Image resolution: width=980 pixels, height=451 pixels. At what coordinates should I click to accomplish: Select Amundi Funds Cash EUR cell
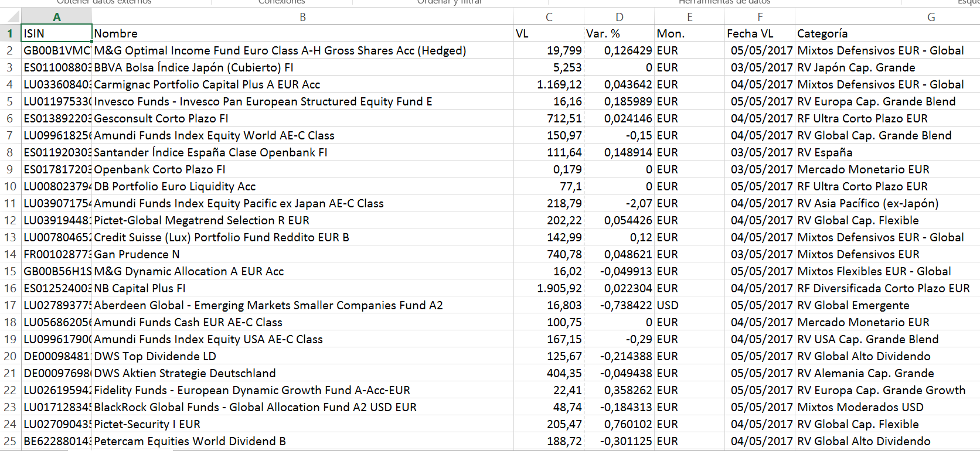pyautogui.click(x=303, y=322)
